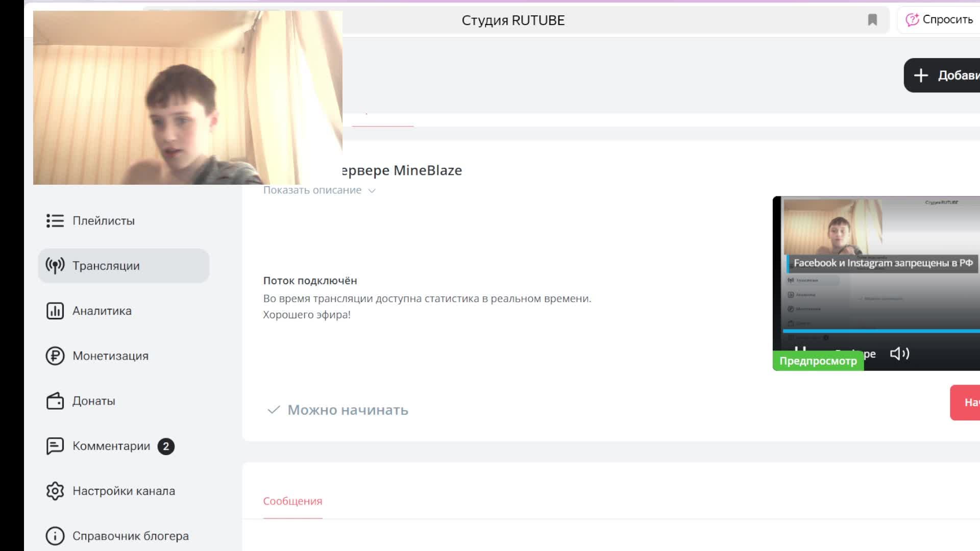This screenshot has width=980, height=551.
Task: Select the "Трансляции" menu item
Action: 106,266
